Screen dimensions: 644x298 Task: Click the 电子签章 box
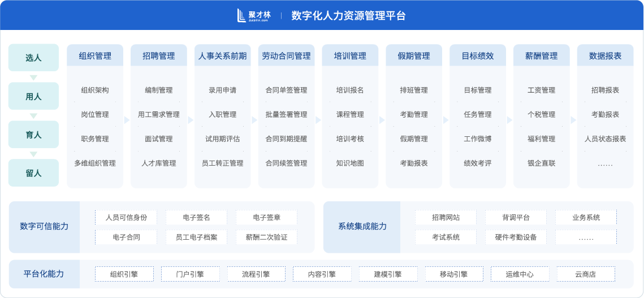(x=266, y=218)
